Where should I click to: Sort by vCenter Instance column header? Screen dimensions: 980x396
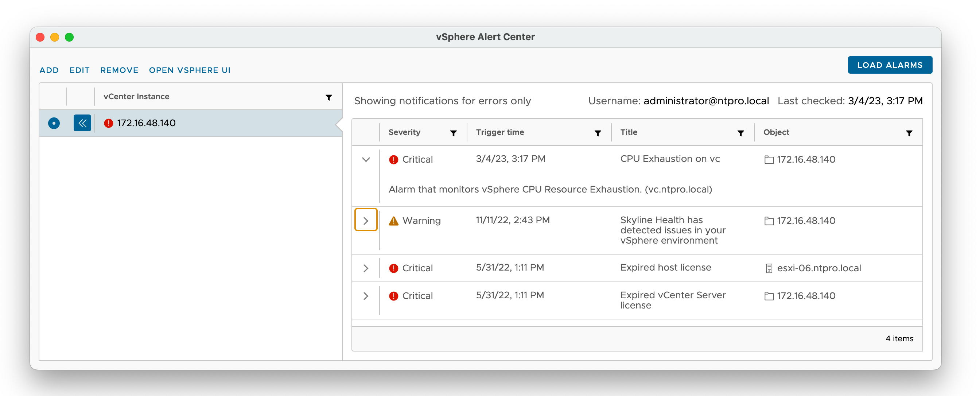point(136,96)
